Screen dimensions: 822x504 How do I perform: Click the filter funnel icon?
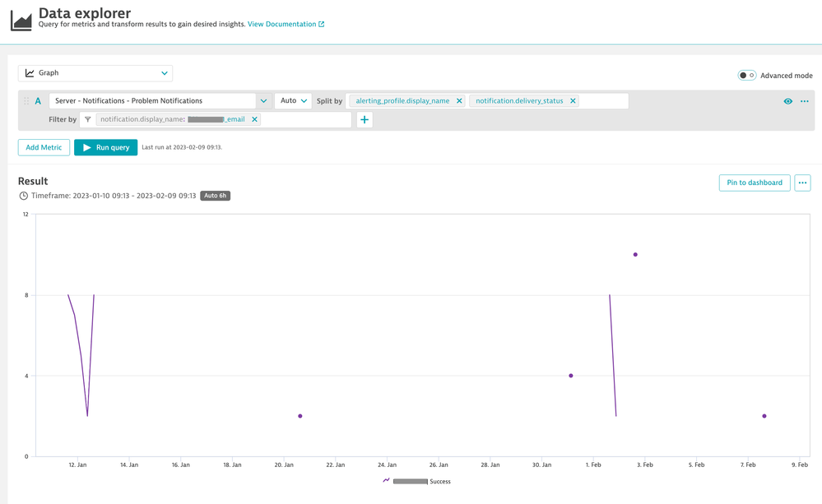pos(88,119)
